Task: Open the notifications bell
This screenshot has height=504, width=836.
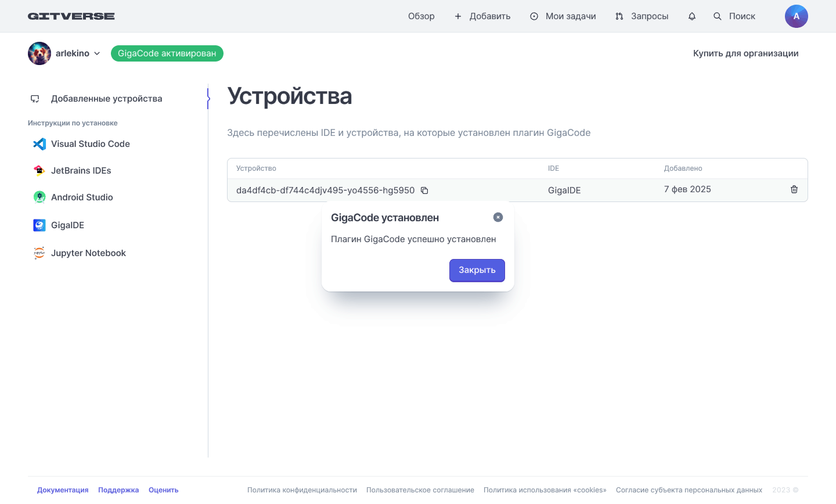Action: [x=691, y=16]
